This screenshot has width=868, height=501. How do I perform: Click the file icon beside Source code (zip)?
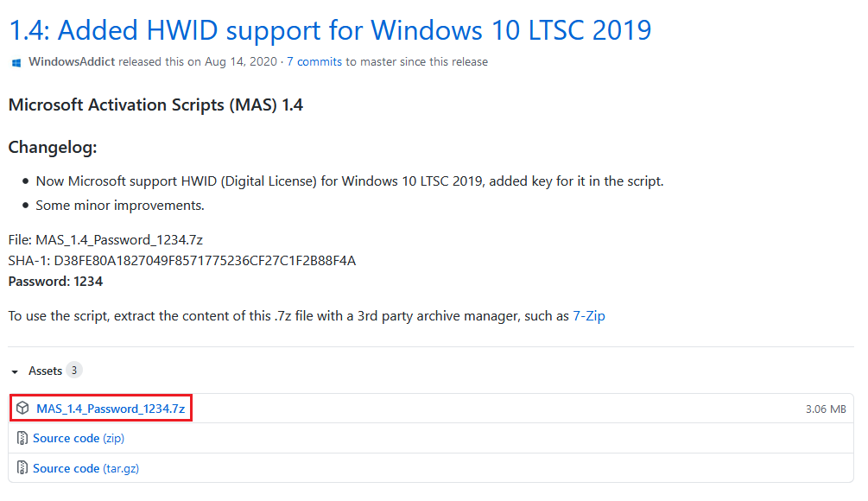[22, 439]
